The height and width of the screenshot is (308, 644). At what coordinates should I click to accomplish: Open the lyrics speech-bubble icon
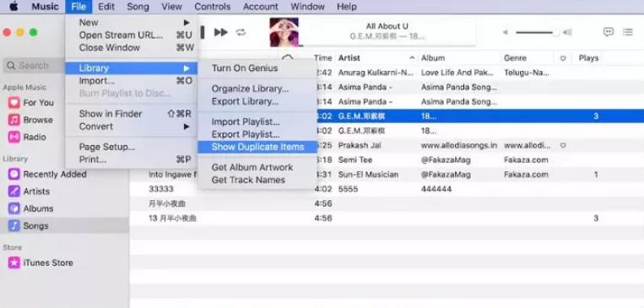point(609,32)
